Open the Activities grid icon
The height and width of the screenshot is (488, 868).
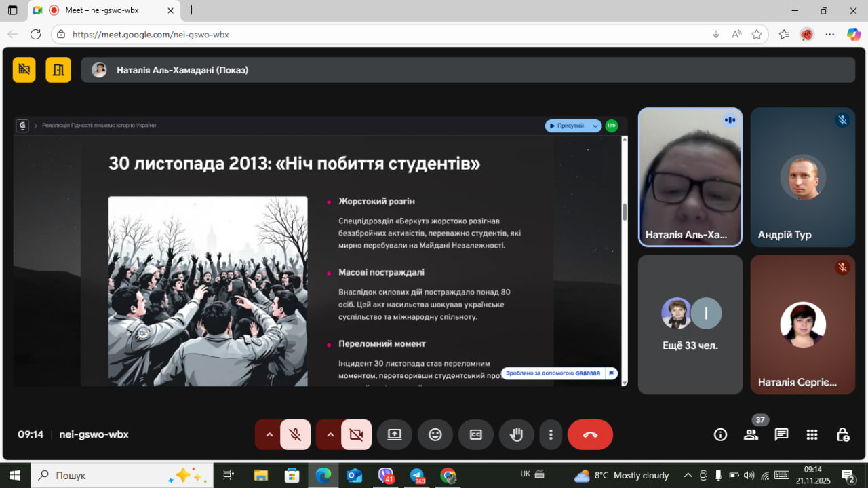click(812, 435)
